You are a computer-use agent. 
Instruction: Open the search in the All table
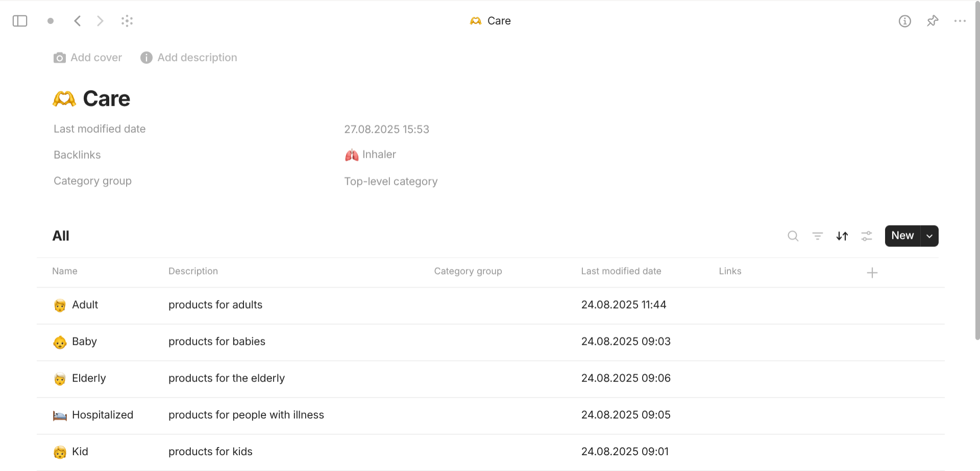tap(793, 236)
